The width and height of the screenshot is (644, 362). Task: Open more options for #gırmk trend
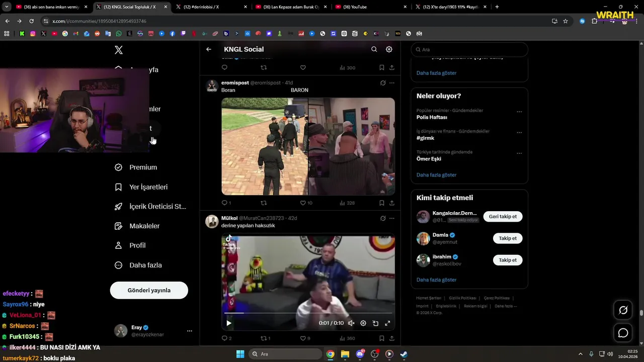pos(519,133)
